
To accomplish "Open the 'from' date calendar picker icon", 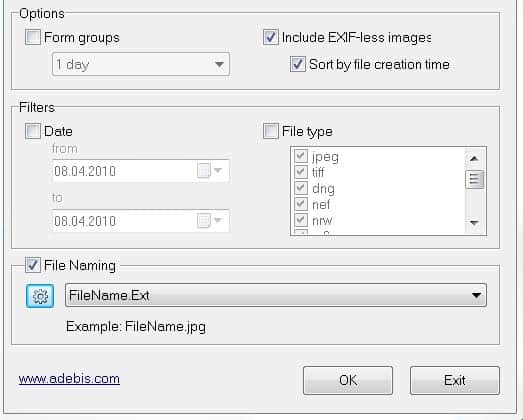I will point(203,171).
